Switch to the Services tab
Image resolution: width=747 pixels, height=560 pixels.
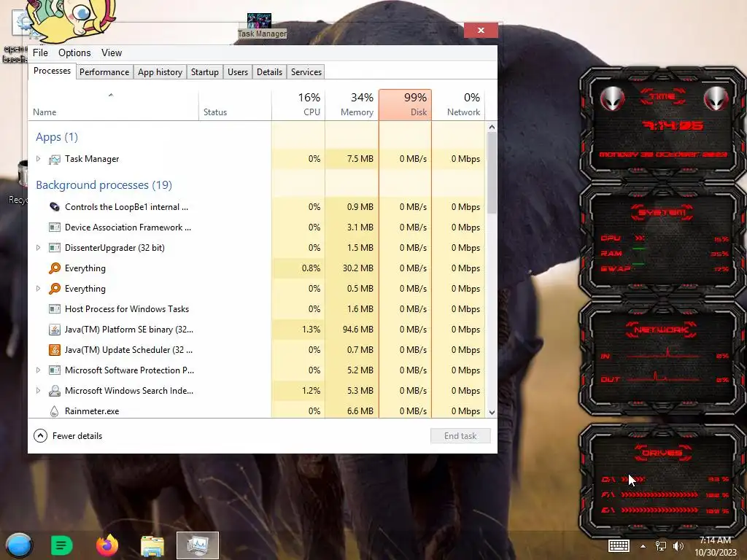(x=306, y=72)
